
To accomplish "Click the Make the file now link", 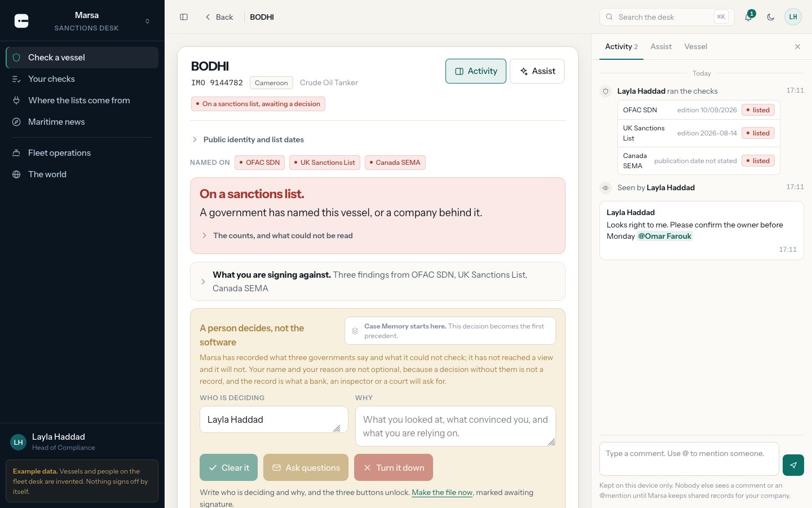I will click(442, 492).
